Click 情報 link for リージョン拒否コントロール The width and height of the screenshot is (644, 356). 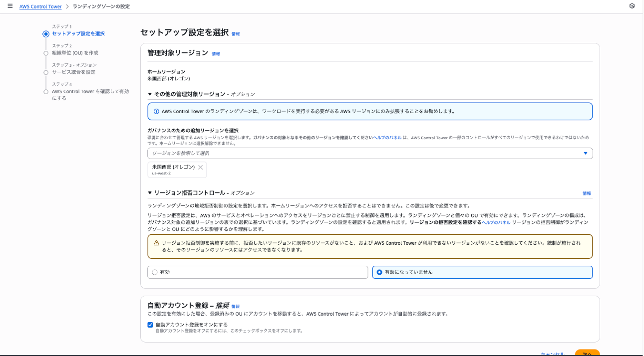point(587,193)
